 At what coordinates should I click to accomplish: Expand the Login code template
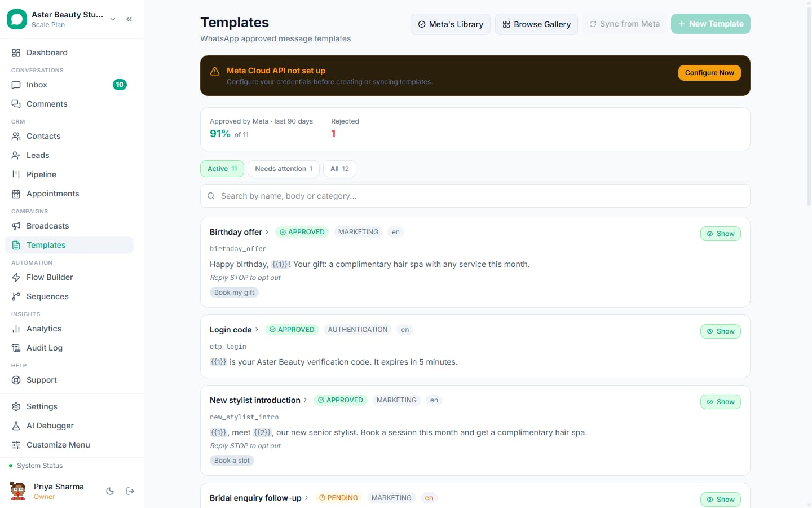[x=234, y=330]
